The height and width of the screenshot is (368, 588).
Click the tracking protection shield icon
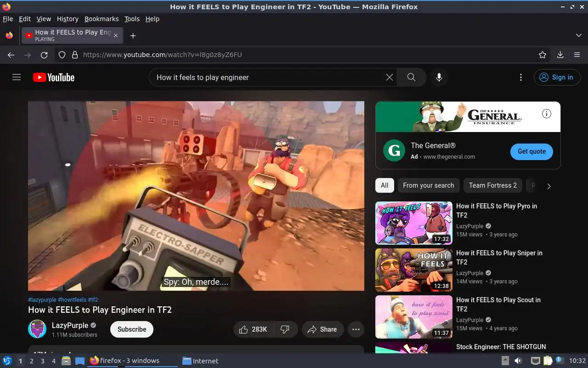coord(62,55)
